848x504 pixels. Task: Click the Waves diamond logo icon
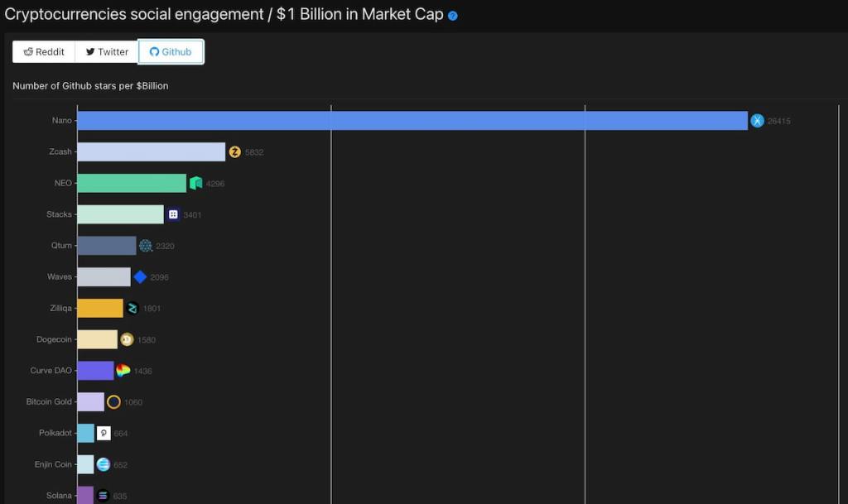(140, 277)
